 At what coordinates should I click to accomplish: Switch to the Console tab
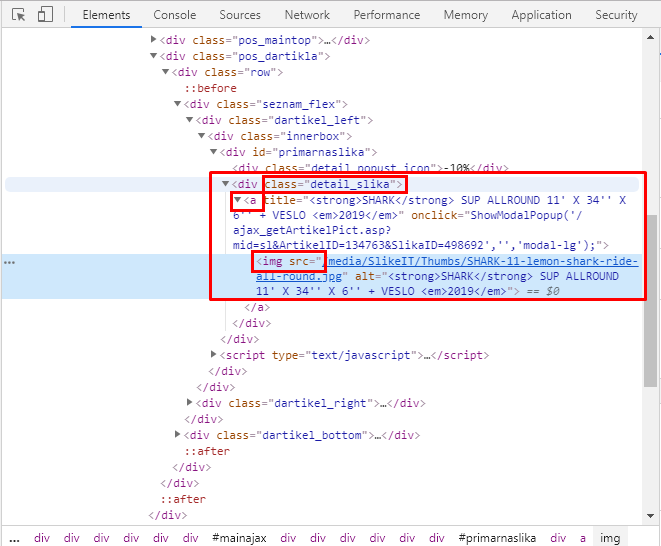coord(174,15)
